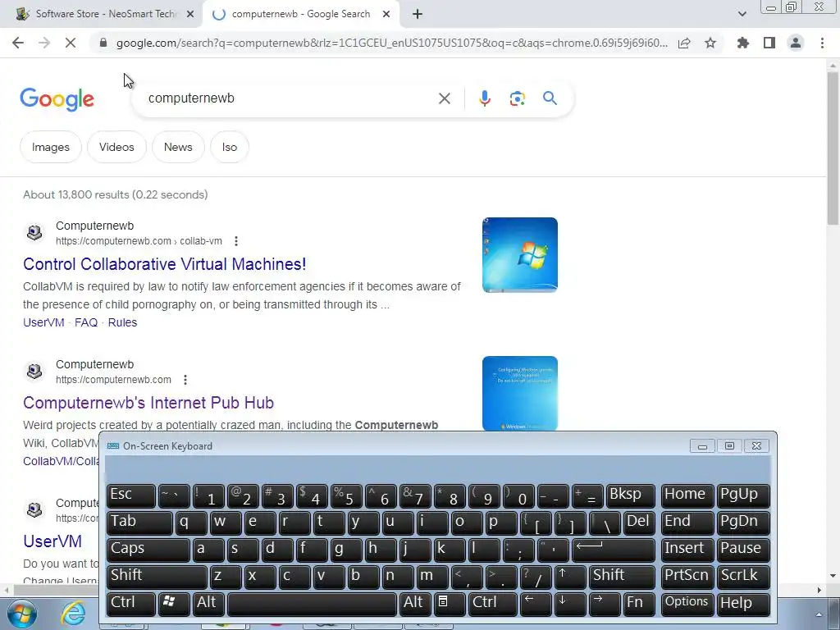840x630 pixels.
Task: Open the Windows Start button
Action: click(x=21, y=614)
